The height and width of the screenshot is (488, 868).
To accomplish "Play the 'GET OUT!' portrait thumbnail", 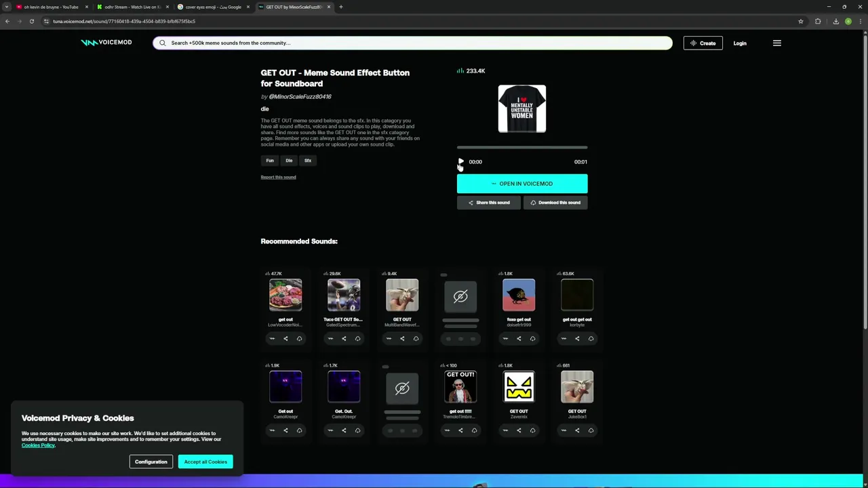I will click(x=460, y=387).
